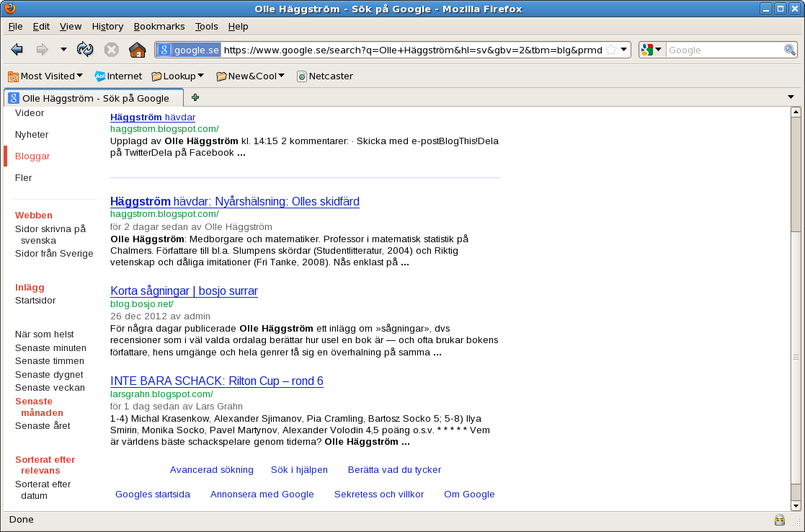This screenshot has width=805, height=532.
Task: Click the Stop loading button
Action: 112,50
